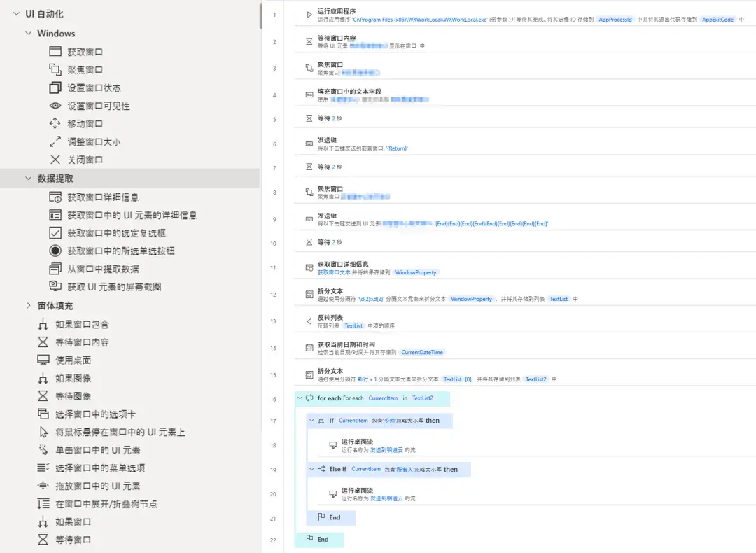Select the 数据提取 category header
756x553 pixels.
[x=55, y=178]
